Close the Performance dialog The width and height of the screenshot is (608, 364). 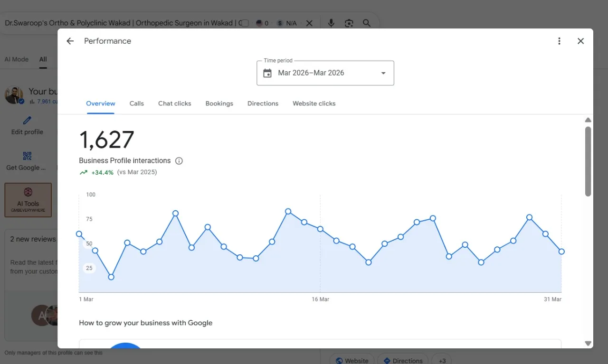pyautogui.click(x=580, y=41)
